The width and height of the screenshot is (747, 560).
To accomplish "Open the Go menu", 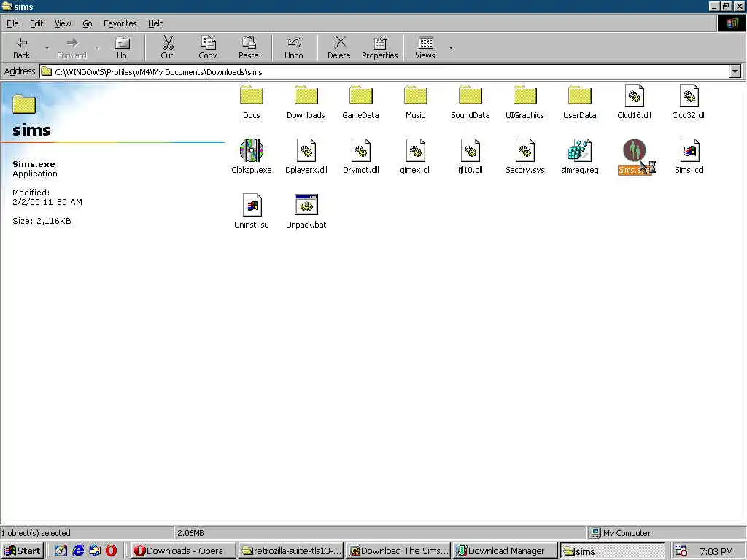I will point(88,23).
